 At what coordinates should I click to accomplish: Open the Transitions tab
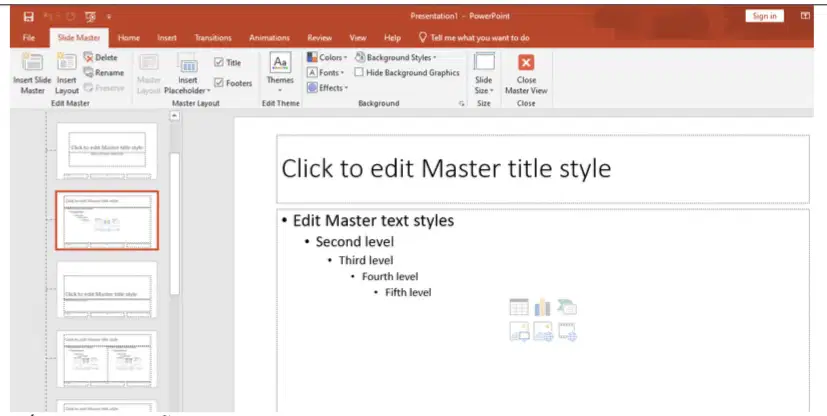[213, 38]
